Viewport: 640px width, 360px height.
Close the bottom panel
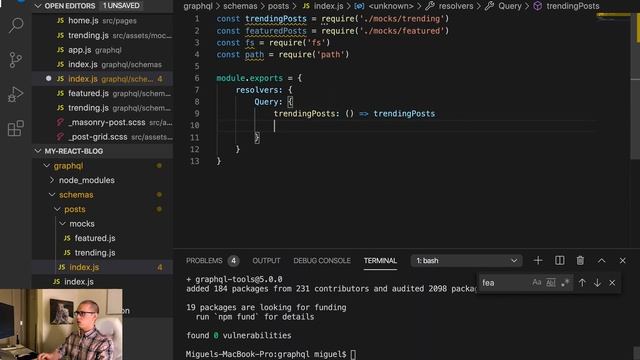click(x=622, y=260)
